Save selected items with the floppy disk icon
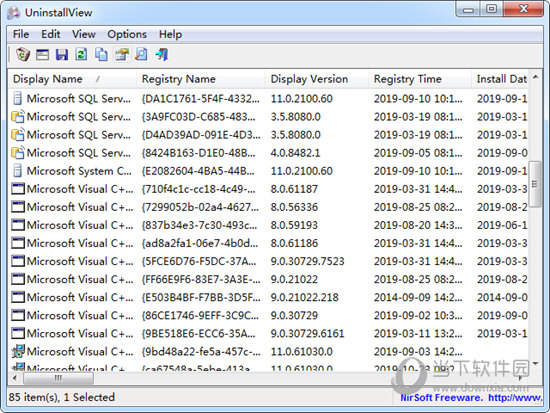 [62, 55]
